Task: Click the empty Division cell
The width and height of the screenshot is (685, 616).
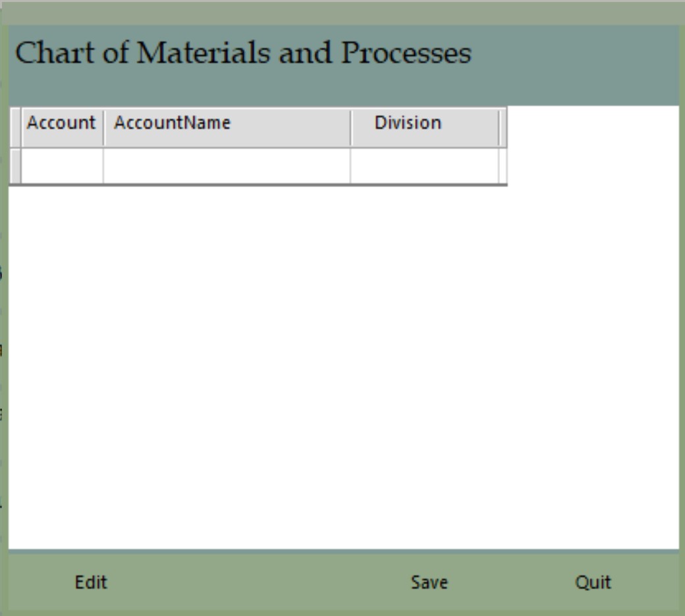Action: [x=424, y=166]
